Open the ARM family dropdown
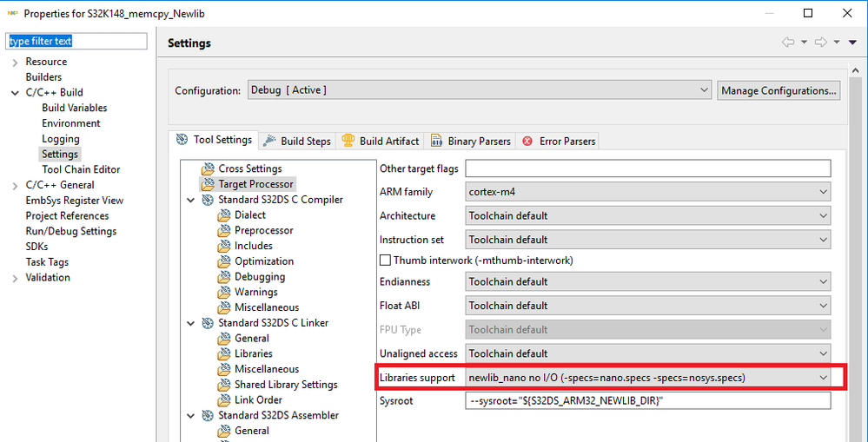Screen dimensions: 868x442 click(x=647, y=192)
